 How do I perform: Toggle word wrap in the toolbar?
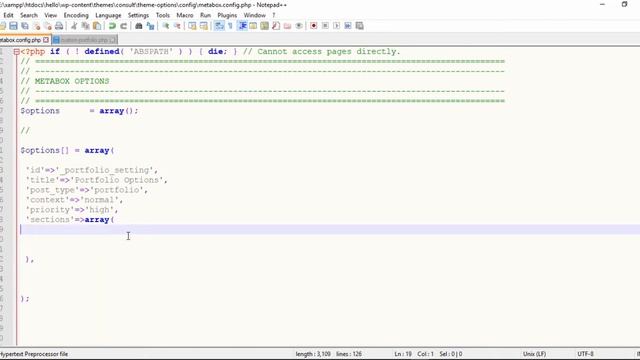219,26
